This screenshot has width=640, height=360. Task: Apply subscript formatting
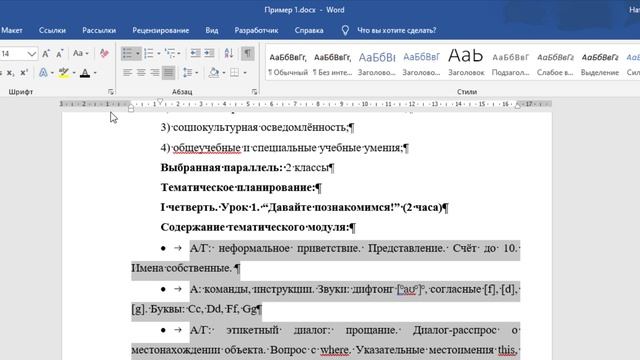click(11, 73)
